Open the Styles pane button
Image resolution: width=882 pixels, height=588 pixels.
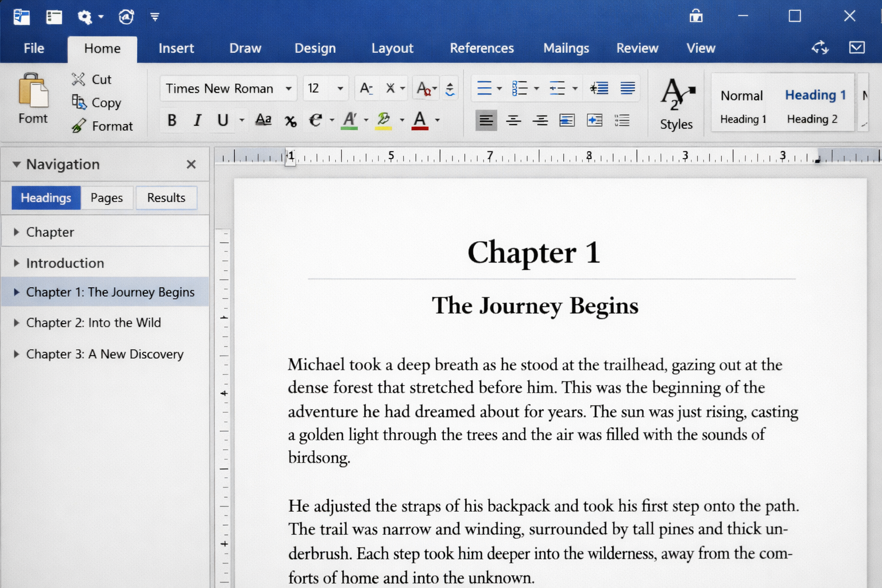tap(676, 103)
